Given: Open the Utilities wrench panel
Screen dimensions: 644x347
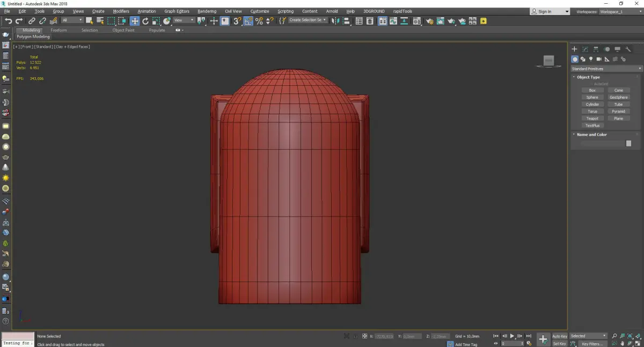Looking at the screenshot, I should [x=628, y=49].
